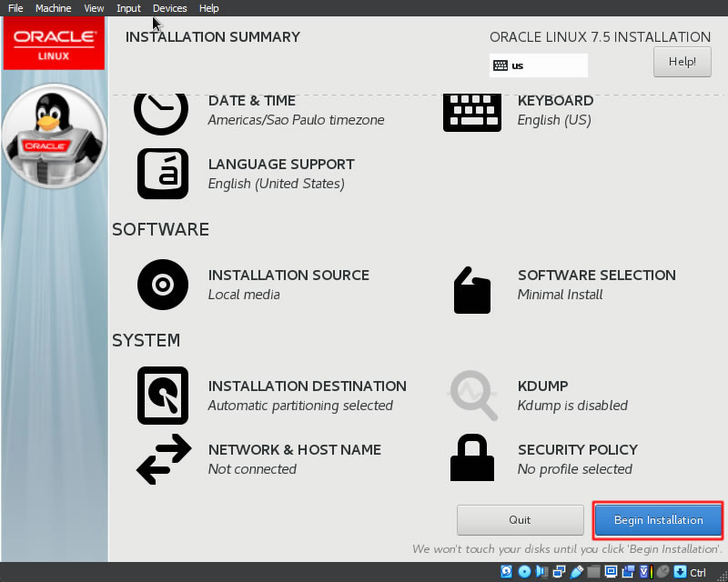The image size is (728, 582).
Task: Open SECURITY POLICY label
Action: [x=578, y=450]
